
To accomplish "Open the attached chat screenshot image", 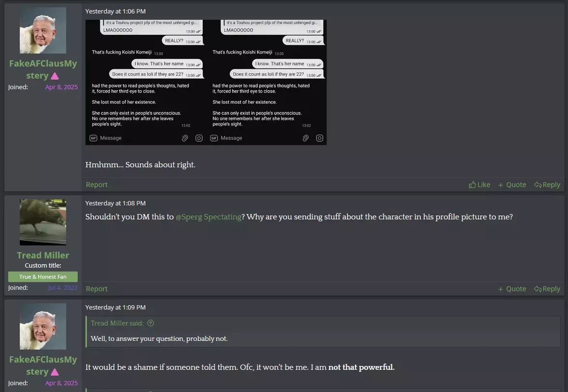I will coord(206,82).
